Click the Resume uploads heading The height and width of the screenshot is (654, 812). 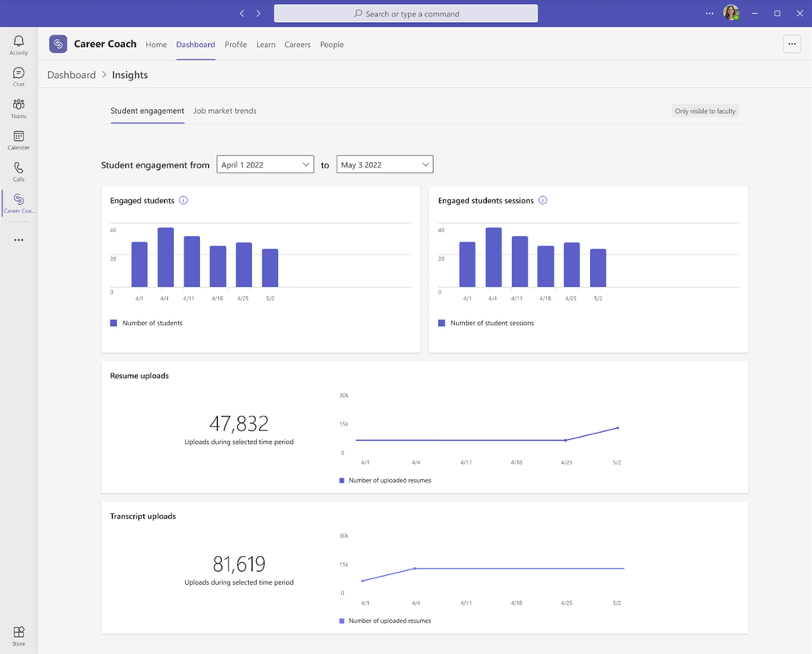click(139, 376)
